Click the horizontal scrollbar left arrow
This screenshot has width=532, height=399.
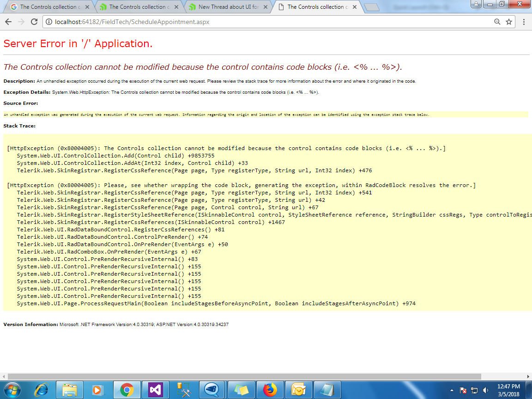coord(3,377)
